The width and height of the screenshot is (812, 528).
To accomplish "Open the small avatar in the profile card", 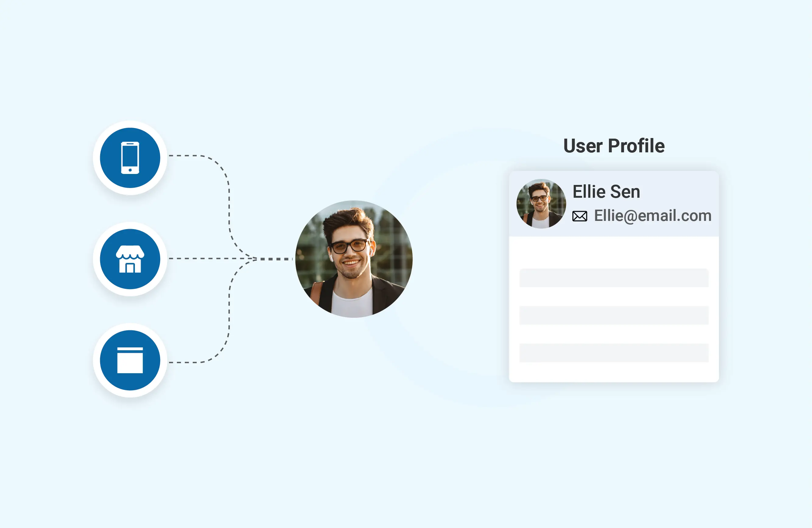I will 541,204.
